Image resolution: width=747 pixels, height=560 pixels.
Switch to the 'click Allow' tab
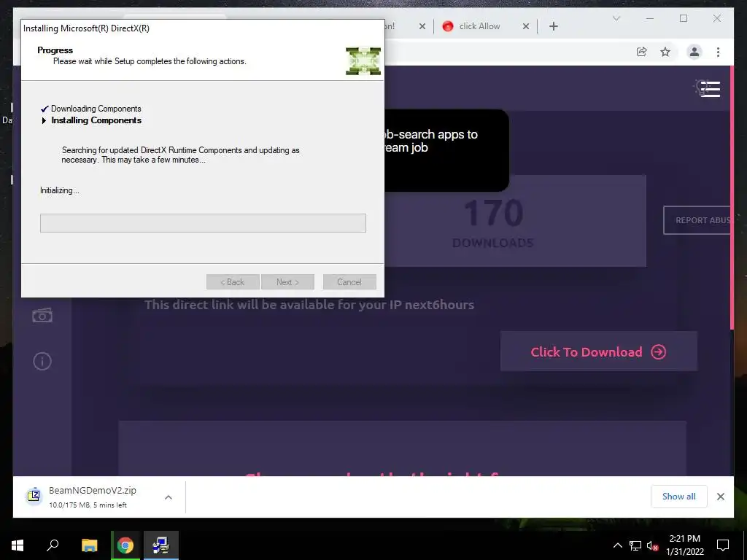[x=479, y=26]
